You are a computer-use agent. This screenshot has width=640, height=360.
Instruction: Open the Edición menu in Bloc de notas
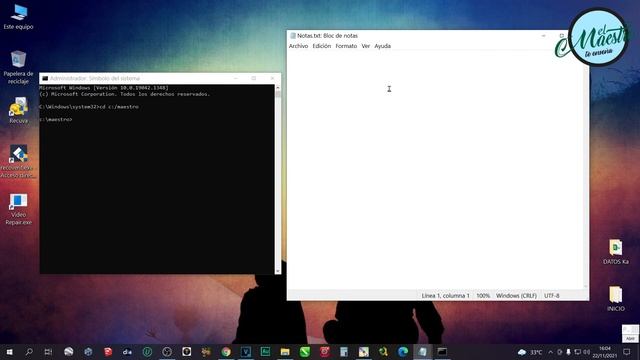(322, 46)
